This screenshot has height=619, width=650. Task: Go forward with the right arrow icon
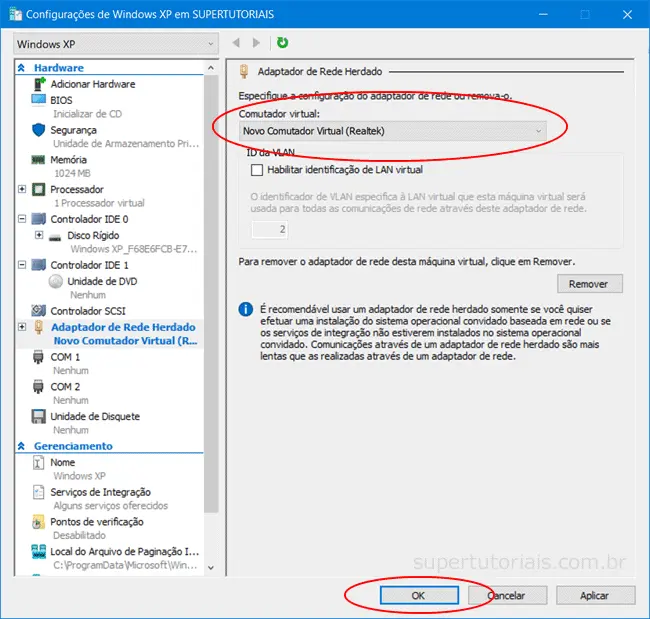coord(256,43)
